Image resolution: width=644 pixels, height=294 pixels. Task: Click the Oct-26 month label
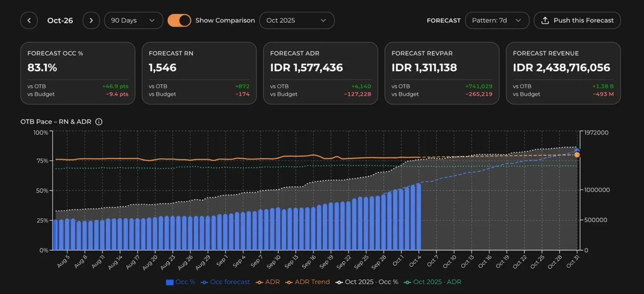point(60,21)
